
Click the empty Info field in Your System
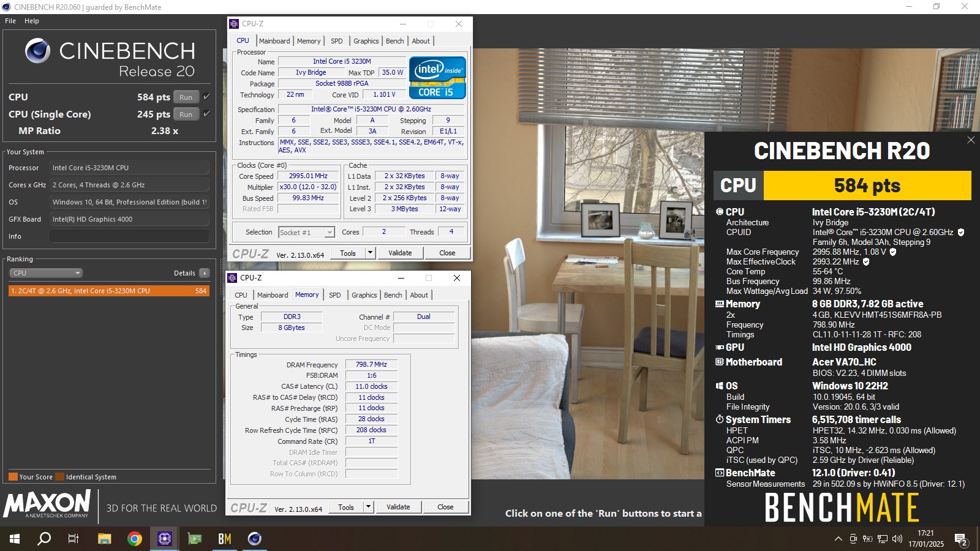coord(130,236)
